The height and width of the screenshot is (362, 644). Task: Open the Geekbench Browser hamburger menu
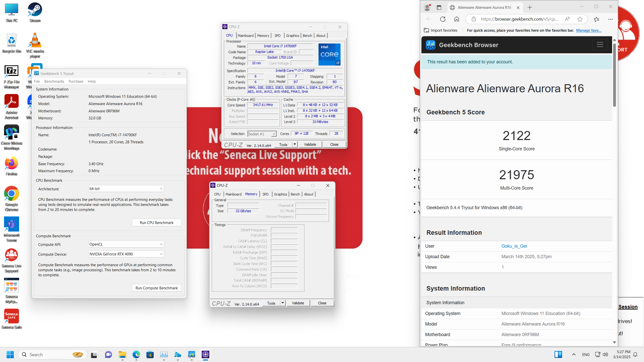(600, 45)
